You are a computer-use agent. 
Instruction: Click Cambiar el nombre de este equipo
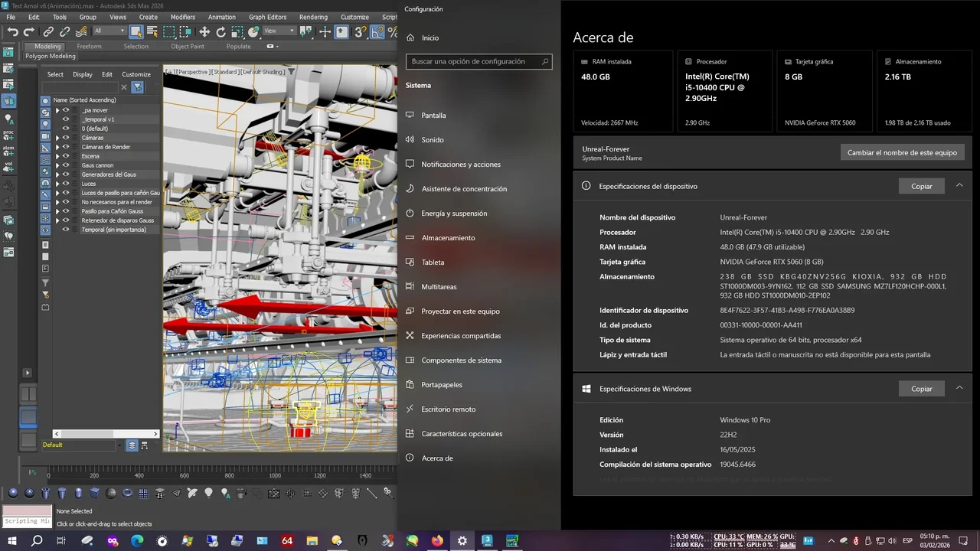(902, 152)
